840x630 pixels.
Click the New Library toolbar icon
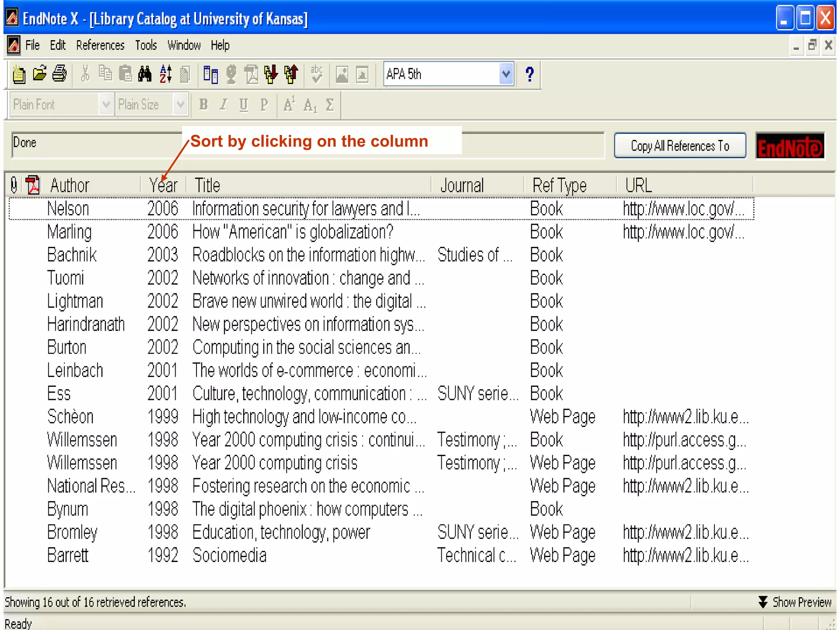tap(19, 74)
